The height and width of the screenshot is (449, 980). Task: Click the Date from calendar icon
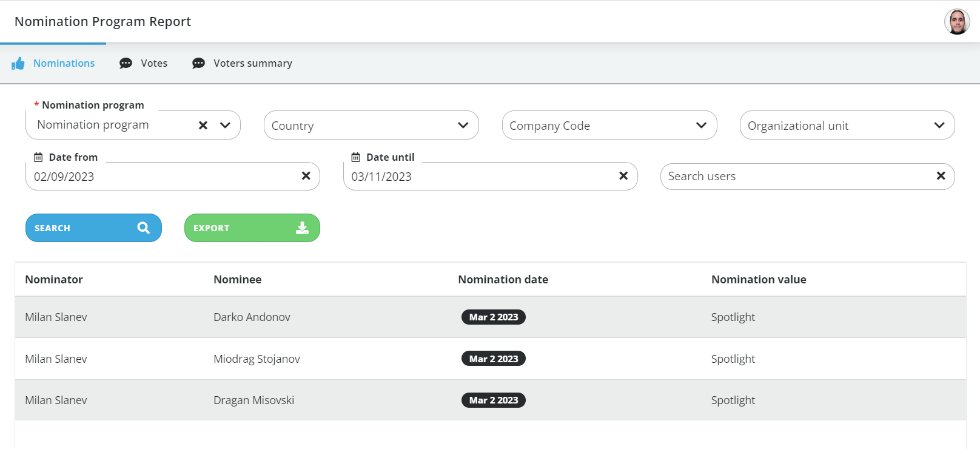click(38, 157)
